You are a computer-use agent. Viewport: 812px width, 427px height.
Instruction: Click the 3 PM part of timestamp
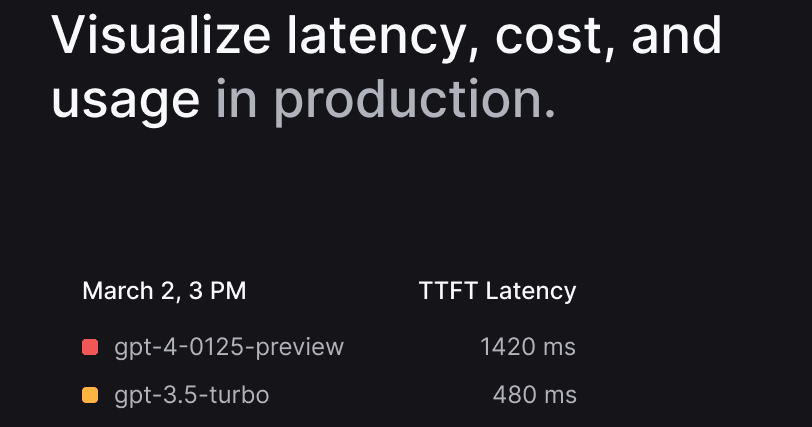[218, 291]
